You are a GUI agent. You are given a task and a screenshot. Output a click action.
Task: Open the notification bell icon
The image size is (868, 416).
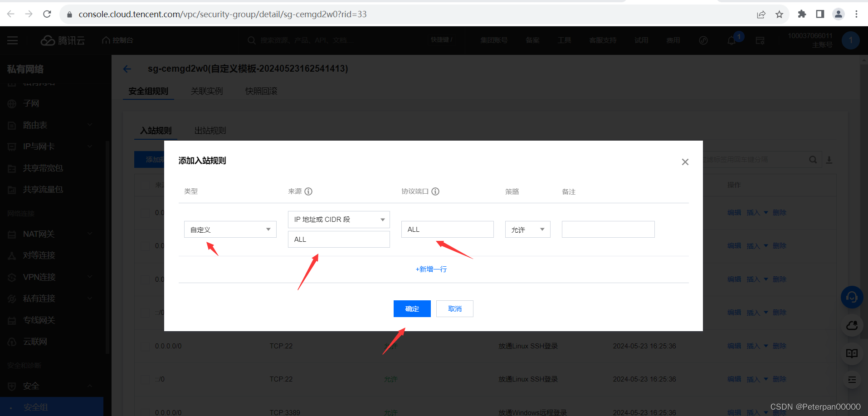coord(731,41)
